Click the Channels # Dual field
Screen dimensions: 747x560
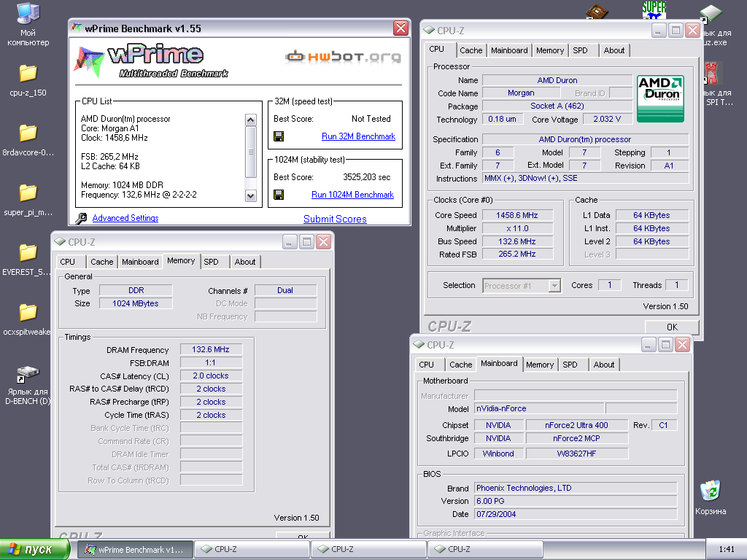click(x=285, y=290)
